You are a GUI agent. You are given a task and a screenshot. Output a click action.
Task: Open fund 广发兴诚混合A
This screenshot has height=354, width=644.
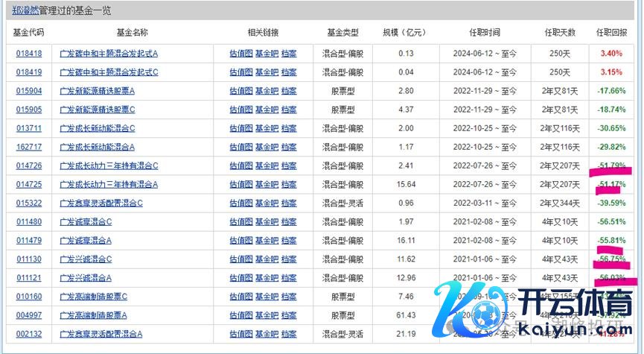[86, 277]
